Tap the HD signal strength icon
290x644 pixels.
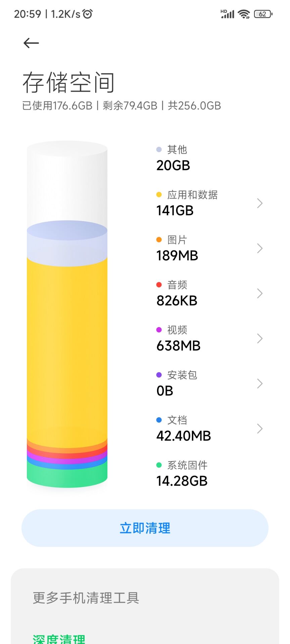point(227,14)
